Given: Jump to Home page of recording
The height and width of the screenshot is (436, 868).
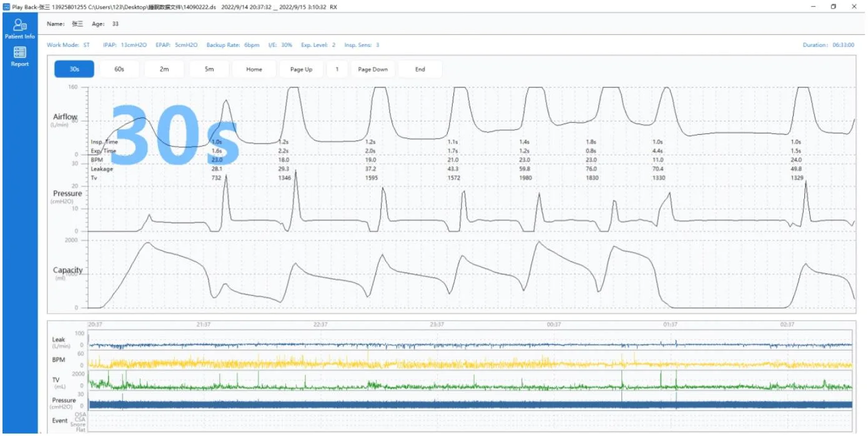Looking at the screenshot, I should click(x=254, y=69).
